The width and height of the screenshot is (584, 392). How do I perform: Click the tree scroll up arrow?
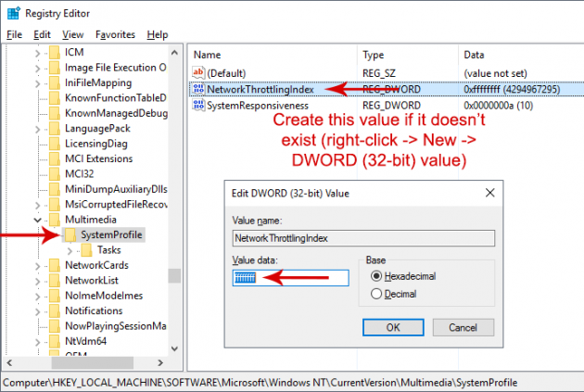click(x=174, y=53)
